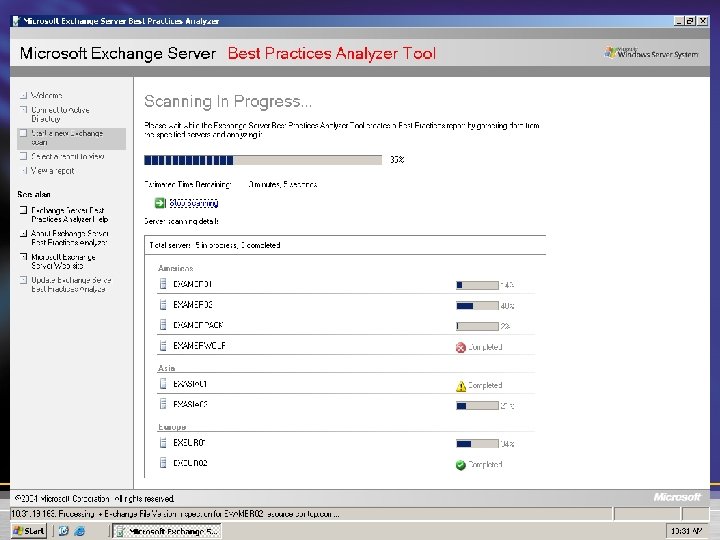Click the first quick launch icon after Start
Viewport: 720px width, 540px height.
click(63, 531)
